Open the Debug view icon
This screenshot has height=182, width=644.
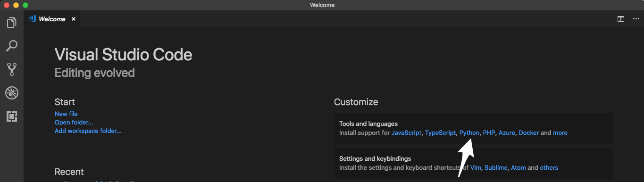[12, 93]
